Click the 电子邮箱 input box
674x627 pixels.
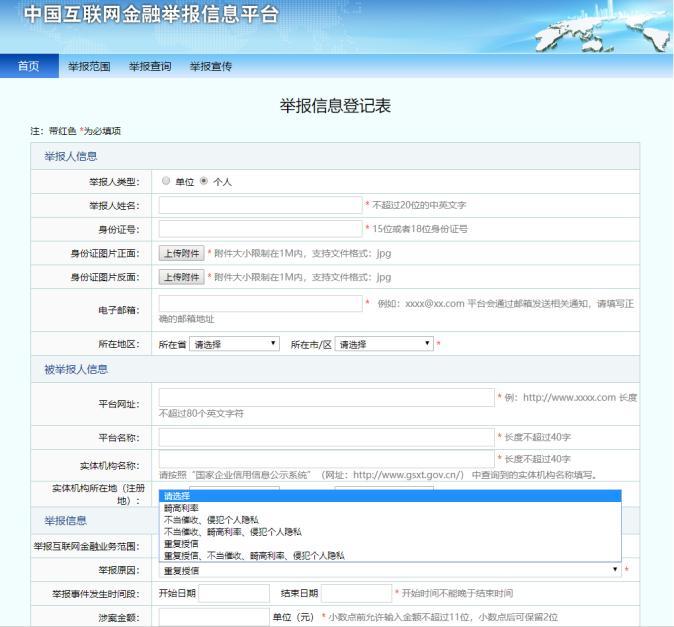pos(260,302)
